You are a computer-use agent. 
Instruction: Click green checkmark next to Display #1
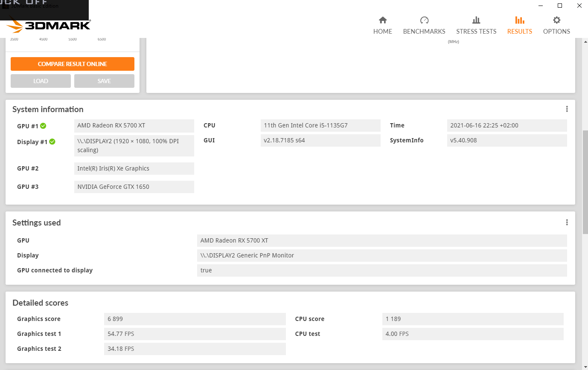point(52,142)
